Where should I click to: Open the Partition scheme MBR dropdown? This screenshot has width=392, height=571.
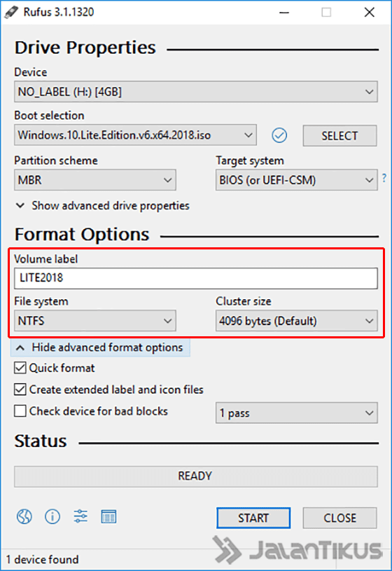pyautogui.click(x=95, y=180)
